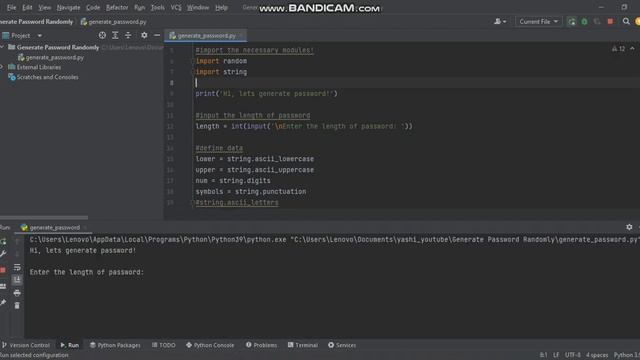
Task: Expand the External Libraries node
Action: [2, 67]
